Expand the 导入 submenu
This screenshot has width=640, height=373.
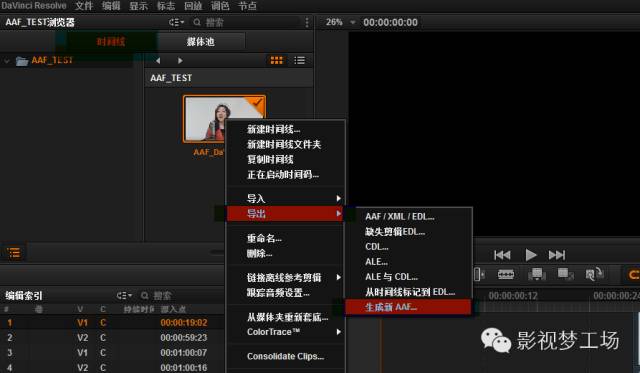click(x=285, y=198)
